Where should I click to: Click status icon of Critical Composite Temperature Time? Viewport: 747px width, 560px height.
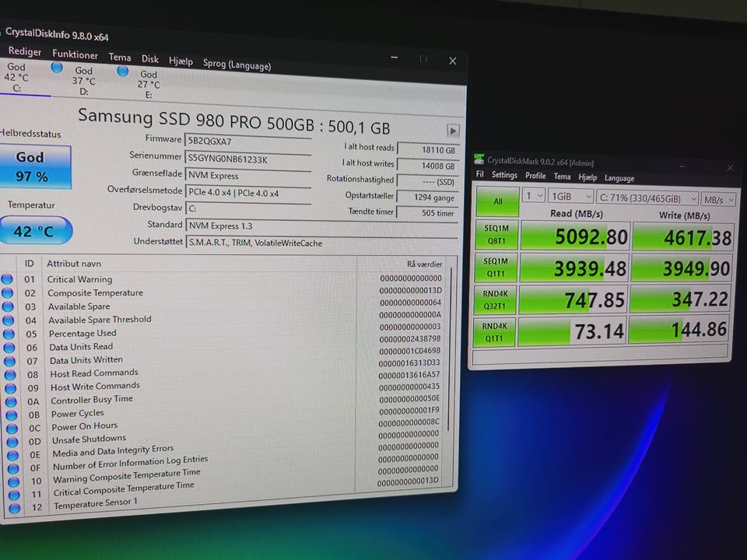14,495
